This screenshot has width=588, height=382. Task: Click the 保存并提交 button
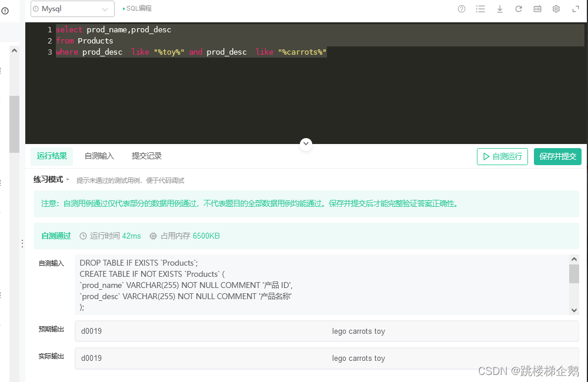tap(557, 156)
